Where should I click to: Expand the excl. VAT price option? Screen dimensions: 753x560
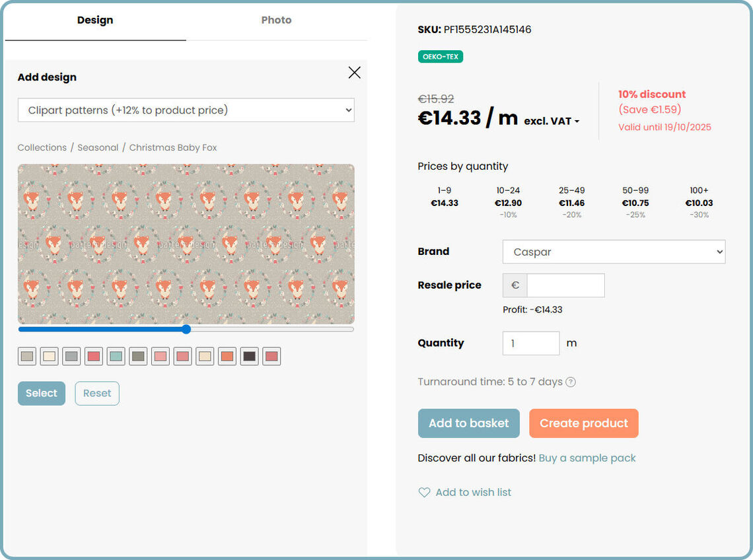(x=552, y=122)
